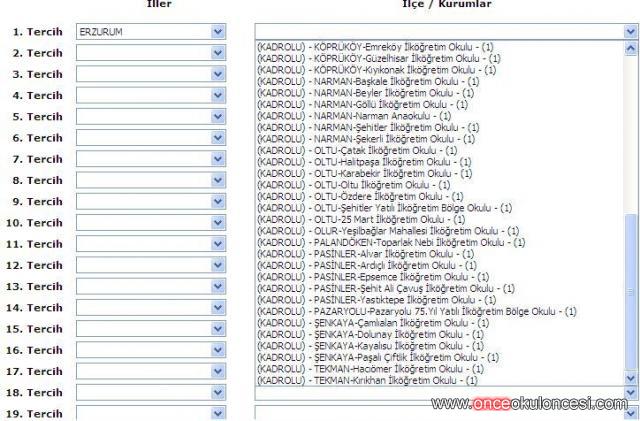
Task: Select PASİNLER-Epsemce İlköğretim Okulu
Action: pyautogui.click(x=440, y=277)
